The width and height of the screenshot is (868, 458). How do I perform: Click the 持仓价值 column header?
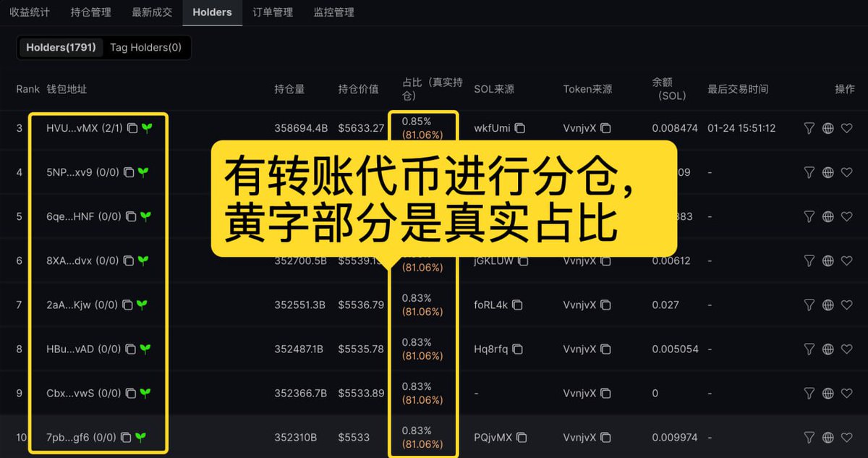(x=358, y=89)
